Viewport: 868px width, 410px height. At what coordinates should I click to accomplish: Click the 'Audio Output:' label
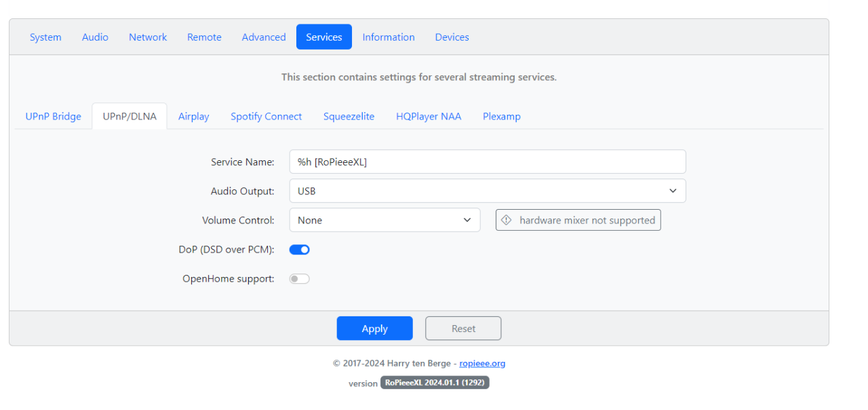coord(243,191)
